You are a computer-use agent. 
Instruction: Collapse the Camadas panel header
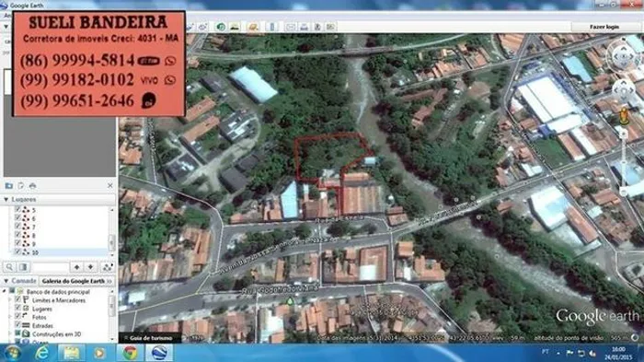(6, 281)
